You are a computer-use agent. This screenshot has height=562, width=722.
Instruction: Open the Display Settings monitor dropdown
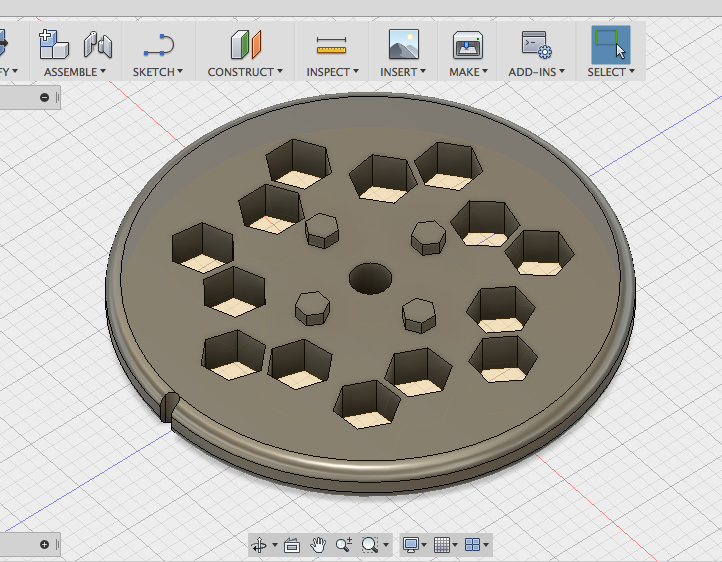click(412, 545)
